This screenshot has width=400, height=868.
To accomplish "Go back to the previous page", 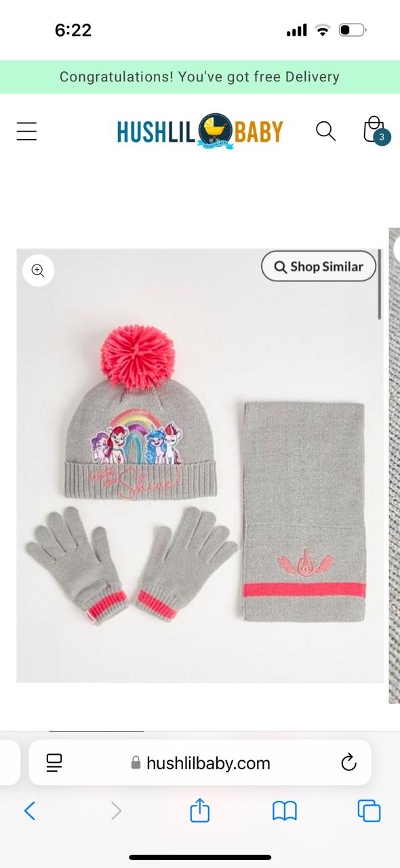I will [29, 810].
